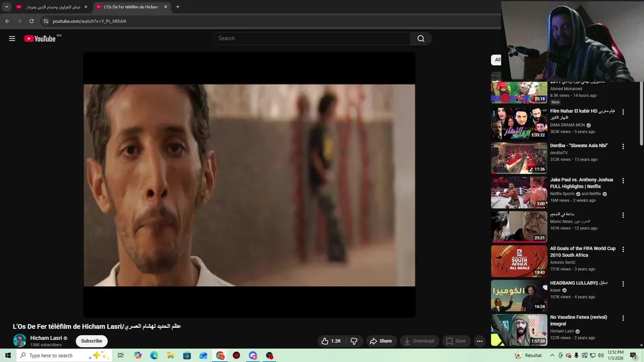Open Outlook from the taskbar
Image resolution: width=644 pixels, height=362 pixels.
tap(203, 355)
